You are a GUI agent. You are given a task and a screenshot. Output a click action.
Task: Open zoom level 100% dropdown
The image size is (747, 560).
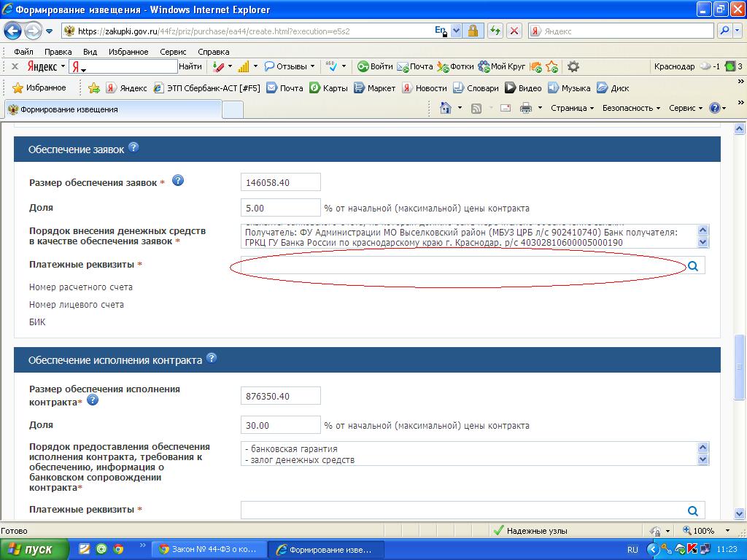click(x=727, y=531)
